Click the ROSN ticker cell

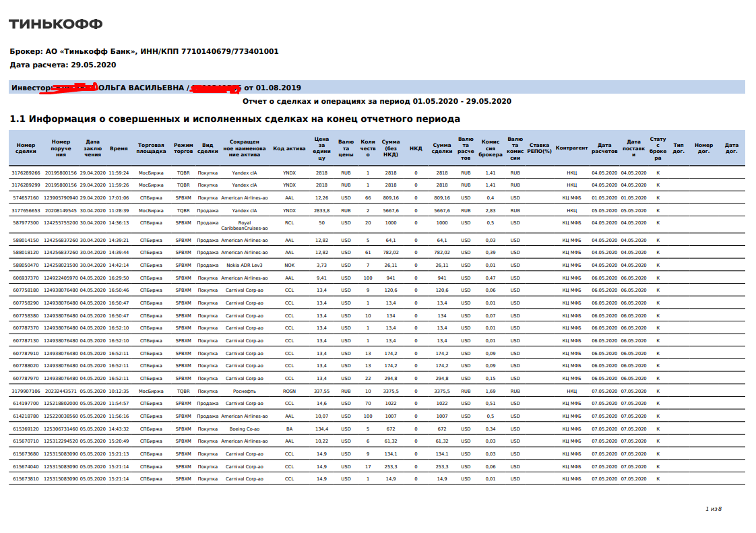(289, 391)
